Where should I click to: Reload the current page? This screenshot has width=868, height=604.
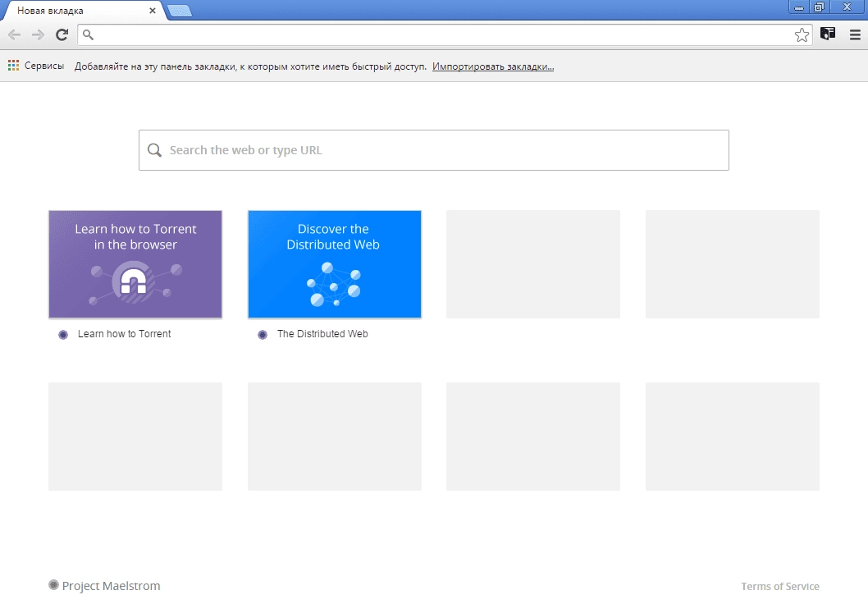(x=62, y=35)
